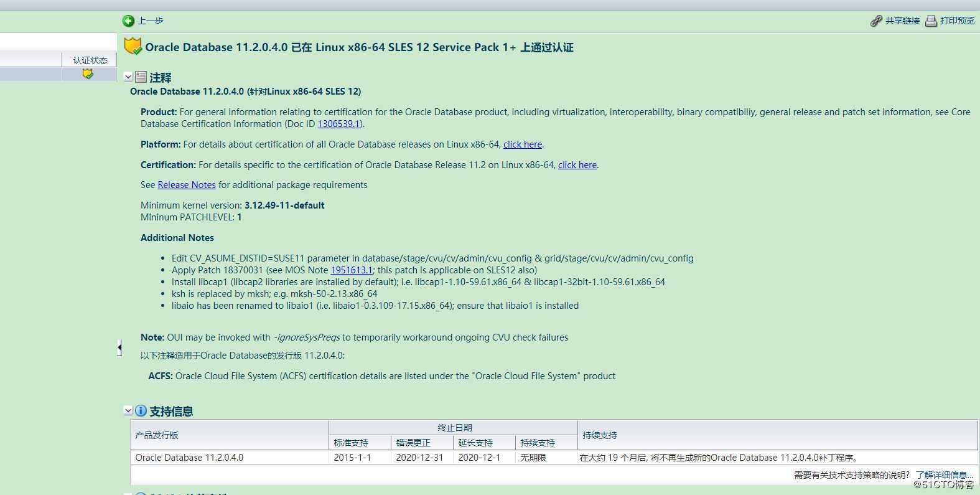Click the 2020-12-1 date cell
980x495 pixels.
(x=484, y=458)
